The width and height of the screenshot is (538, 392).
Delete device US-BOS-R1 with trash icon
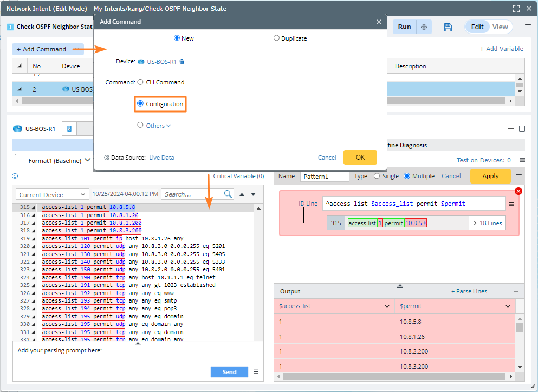pyautogui.click(x=182, y=62)
